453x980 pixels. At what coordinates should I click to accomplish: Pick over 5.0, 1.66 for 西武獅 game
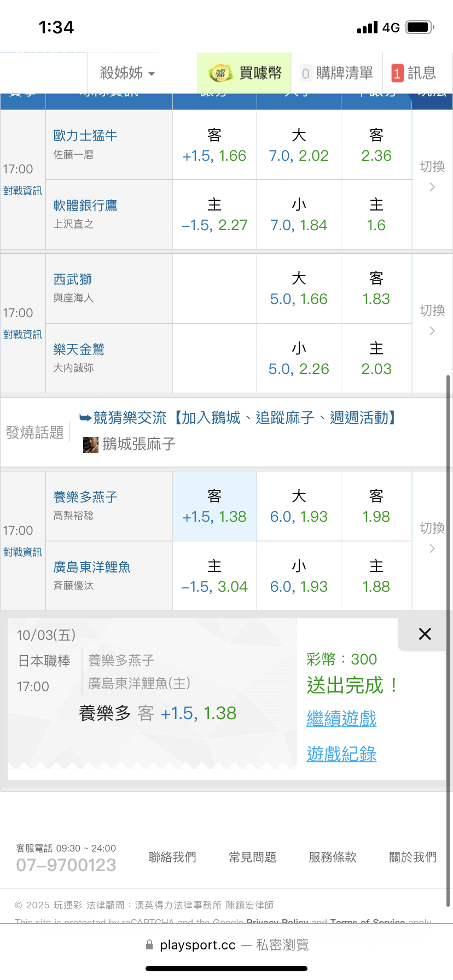click(299, 289)
